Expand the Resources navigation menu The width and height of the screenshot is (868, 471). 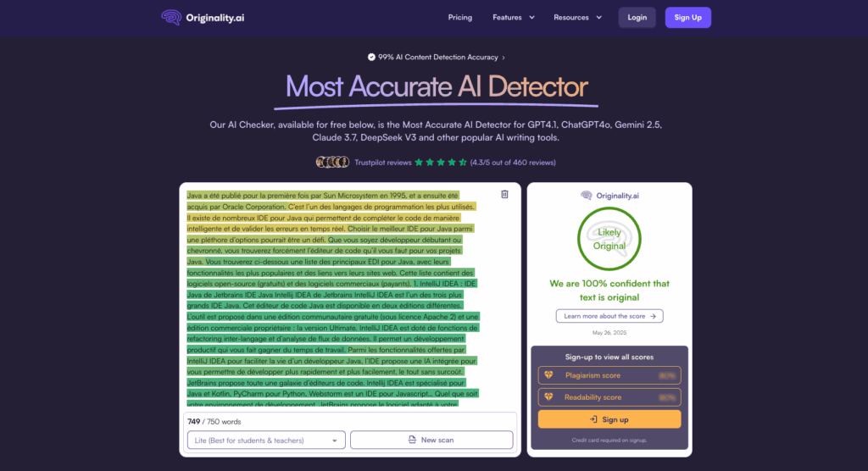pos(577,17)
